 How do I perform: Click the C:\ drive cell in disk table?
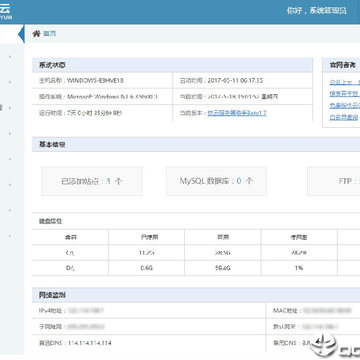point(70,253)
